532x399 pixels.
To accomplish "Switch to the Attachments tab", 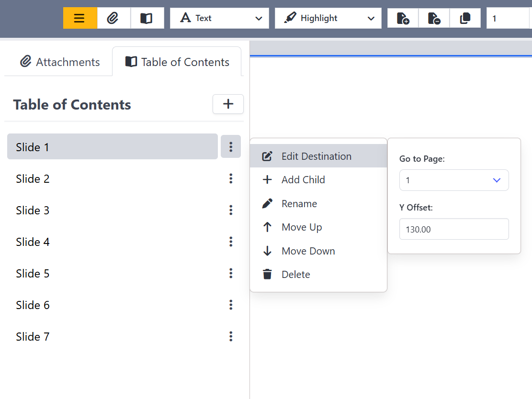I will (58, 62).
